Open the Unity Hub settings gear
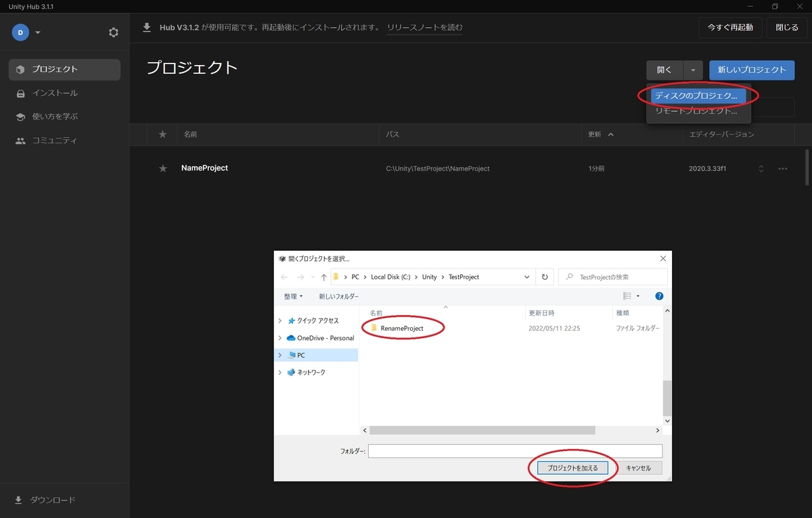The image size is (812, 518). [114, 32]
